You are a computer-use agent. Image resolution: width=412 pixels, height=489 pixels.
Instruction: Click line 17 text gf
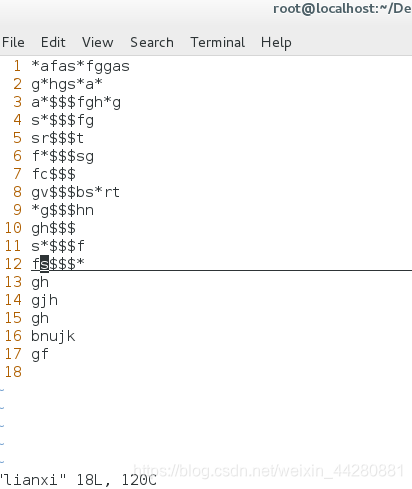[x=40, y=354]
